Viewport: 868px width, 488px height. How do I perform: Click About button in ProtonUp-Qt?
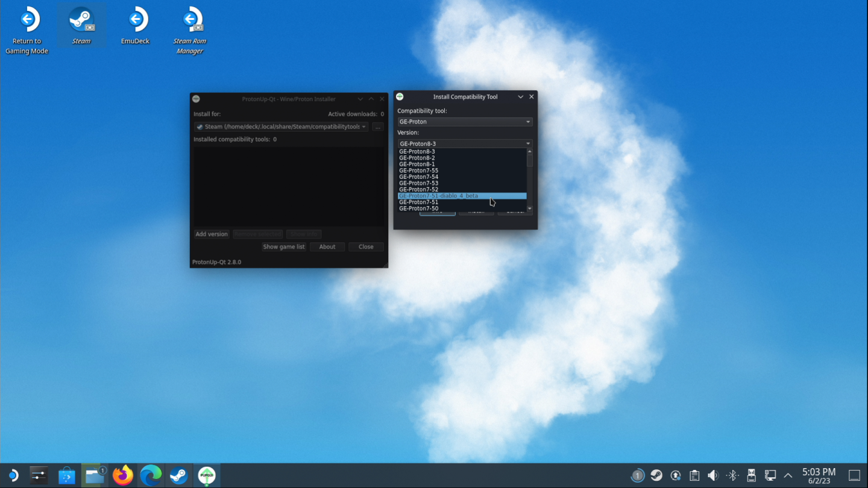point(327,247)
